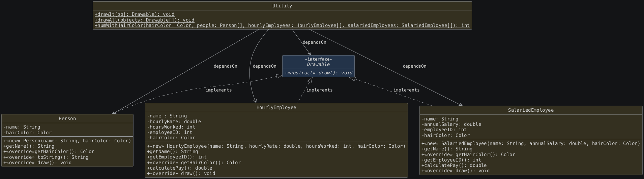
Task: Click the drawIt(obj: Drawable) method
Action: (x=135, y=14)
